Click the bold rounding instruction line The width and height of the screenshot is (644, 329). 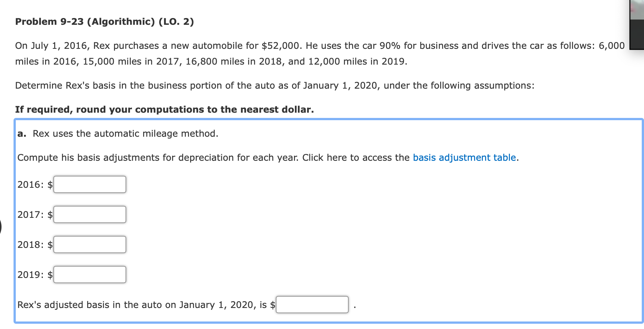coord(164,109)
